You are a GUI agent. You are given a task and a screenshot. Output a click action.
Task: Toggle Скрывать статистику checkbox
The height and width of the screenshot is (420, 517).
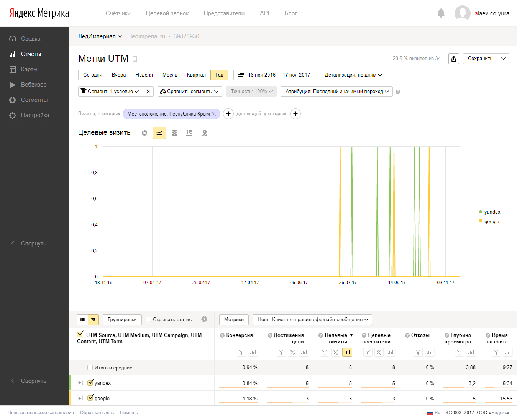coord(148,319)
